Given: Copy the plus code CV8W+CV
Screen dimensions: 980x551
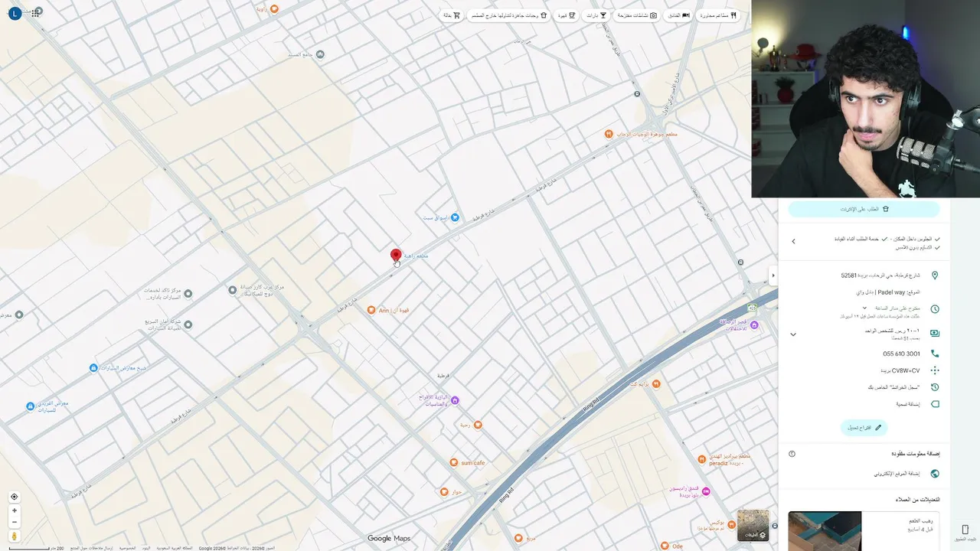Looking at the screenshot, I should point(900,370).
